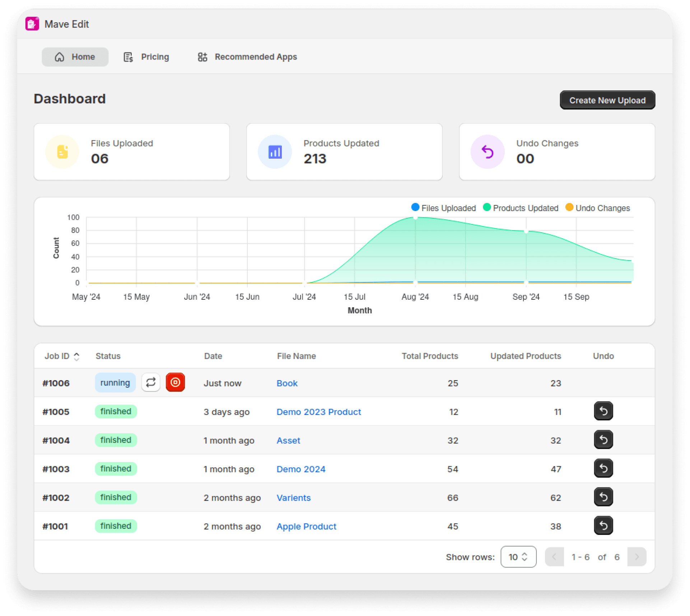Stop the running job #1006

pyautogui.click(x=175, y=382)
